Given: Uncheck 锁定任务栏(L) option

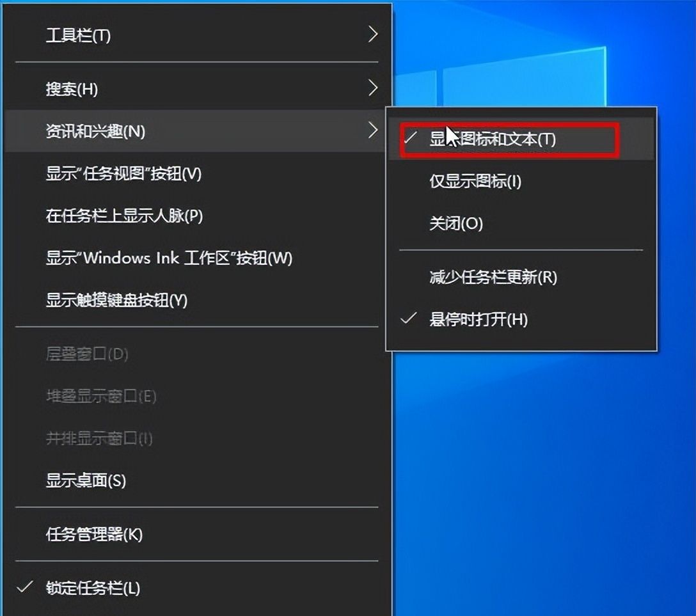Looking at the screenshot, I should click(196, 588).
